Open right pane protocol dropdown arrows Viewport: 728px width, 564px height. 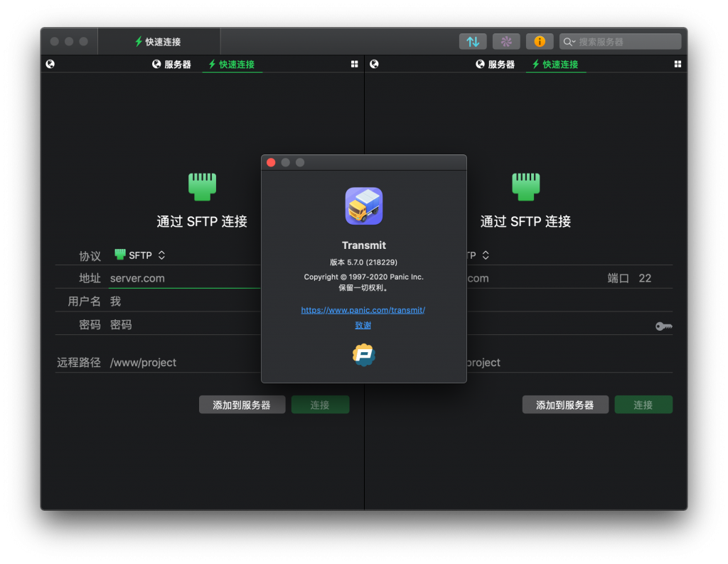485,255
